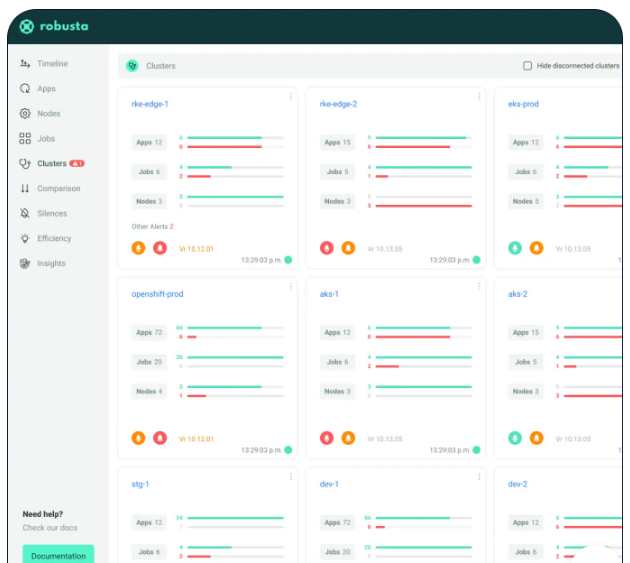Open dev-1 cluster
The height and width of the screenshot is (563, 630).
(329, 484)
